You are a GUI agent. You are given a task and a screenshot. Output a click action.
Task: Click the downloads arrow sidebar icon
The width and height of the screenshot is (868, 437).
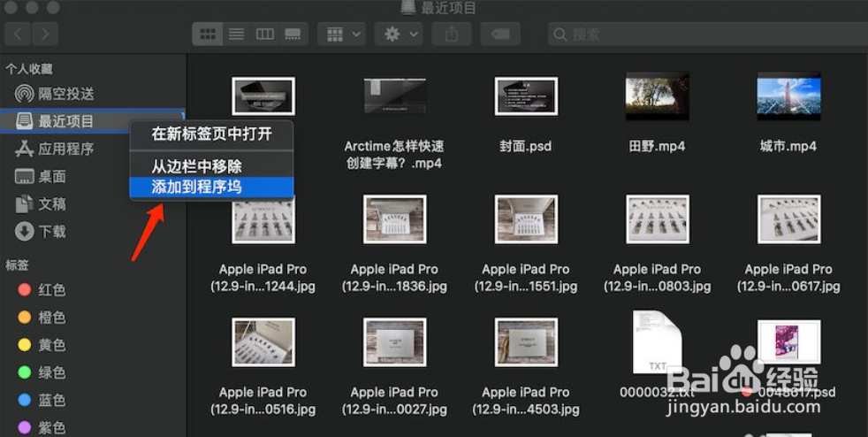25,231
